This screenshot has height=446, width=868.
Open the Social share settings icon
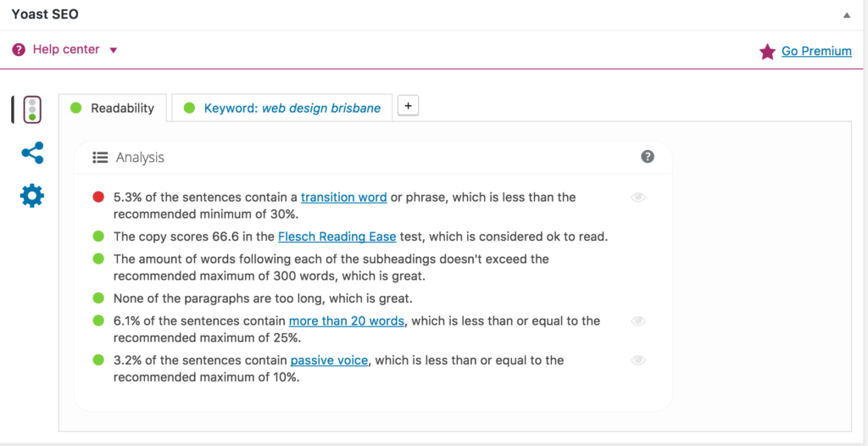pos(33,153)
